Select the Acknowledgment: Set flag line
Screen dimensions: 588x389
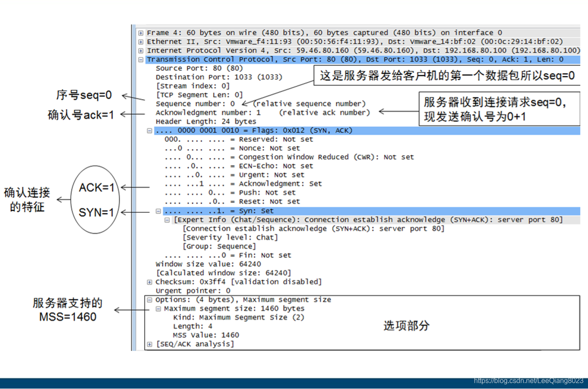[243, 184]
